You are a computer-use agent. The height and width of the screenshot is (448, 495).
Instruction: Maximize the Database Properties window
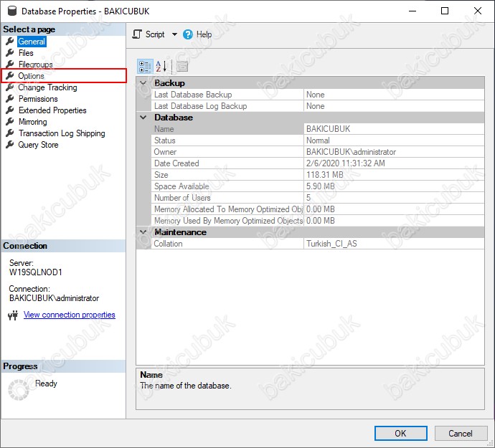(445, 11)
